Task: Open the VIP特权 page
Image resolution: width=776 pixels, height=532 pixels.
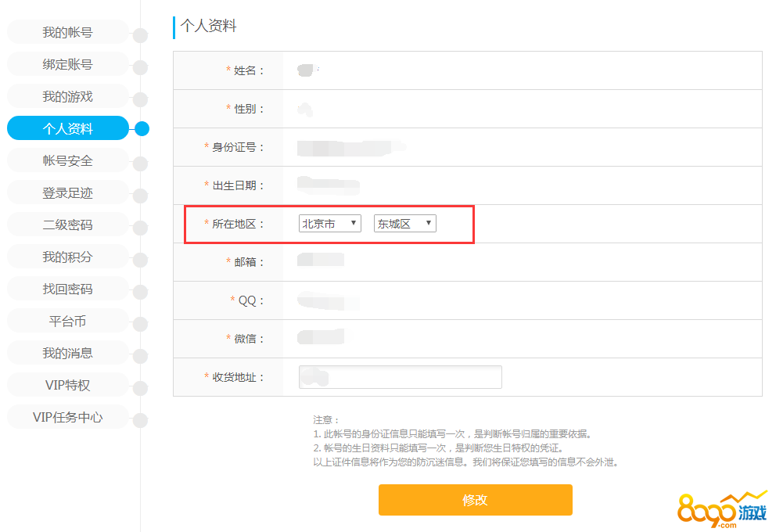Action: [x=67, y=385]
